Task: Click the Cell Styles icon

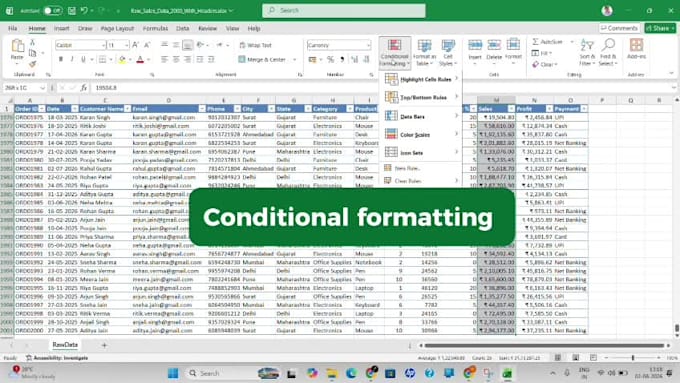Action: pyautogui.click(x=448, y=46)
